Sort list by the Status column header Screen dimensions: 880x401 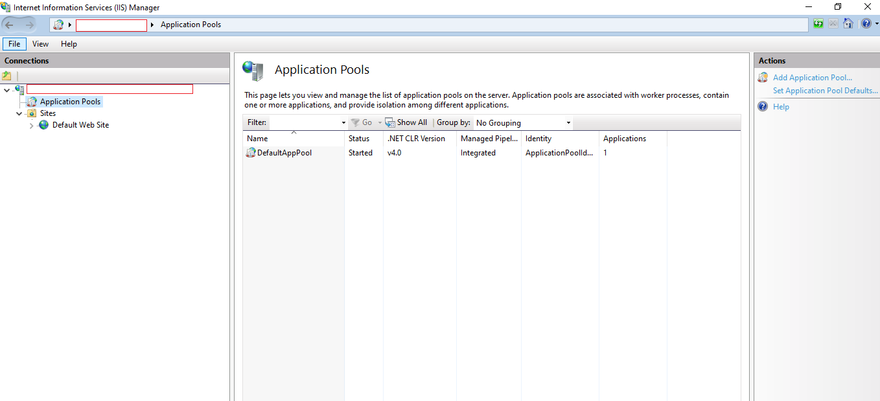[x=359, y=138]
